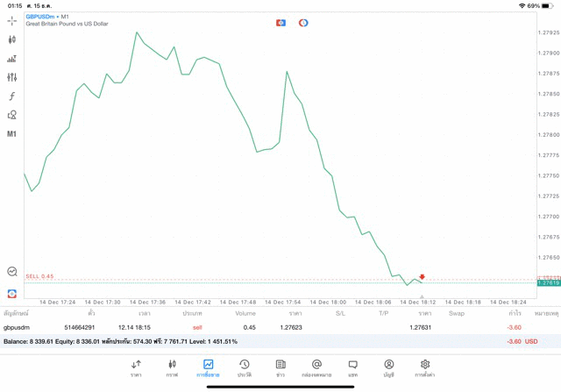Open the การตั้งค่า (Settings) tab
This screenshot has width=561, height=392.
(425, 367)
